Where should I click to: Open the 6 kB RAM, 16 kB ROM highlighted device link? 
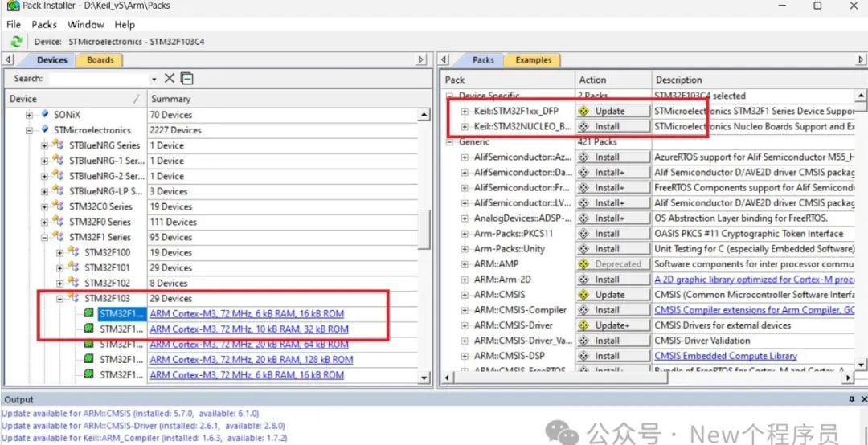(247, 313)
